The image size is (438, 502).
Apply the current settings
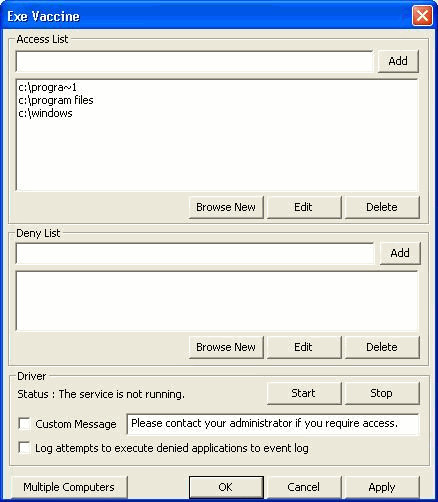point(382,487)
